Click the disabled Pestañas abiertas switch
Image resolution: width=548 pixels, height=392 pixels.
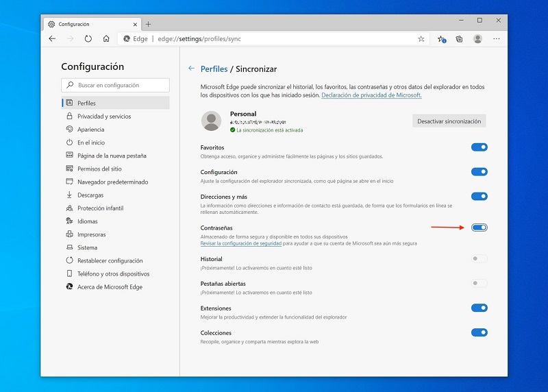pos(479,283)
